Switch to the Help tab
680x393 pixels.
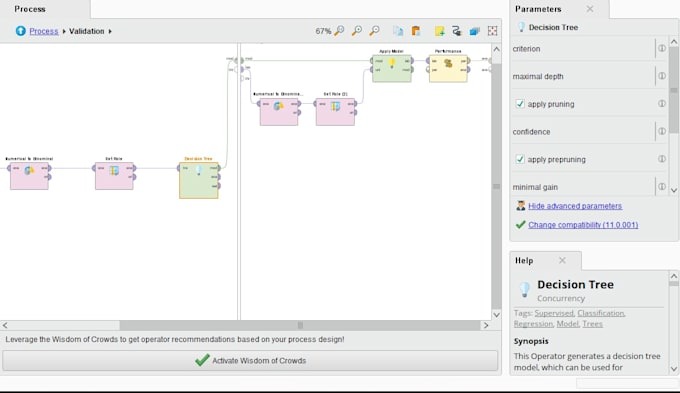tap(524, 261)
